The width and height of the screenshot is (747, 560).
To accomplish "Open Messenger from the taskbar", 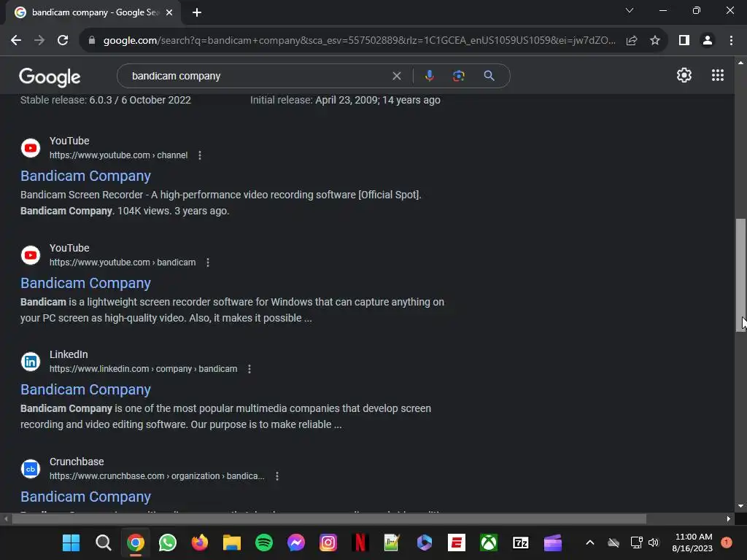I will pos(296,542).
